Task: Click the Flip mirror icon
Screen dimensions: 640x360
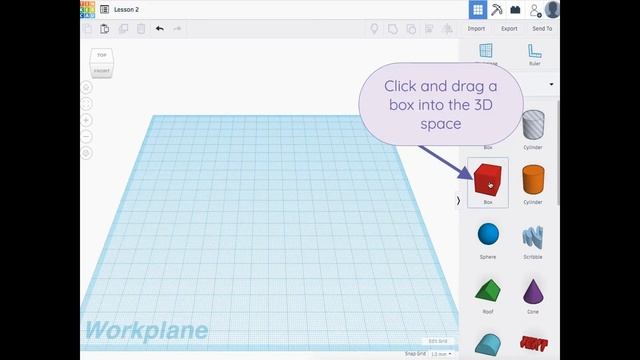Action: coord(447,29)
